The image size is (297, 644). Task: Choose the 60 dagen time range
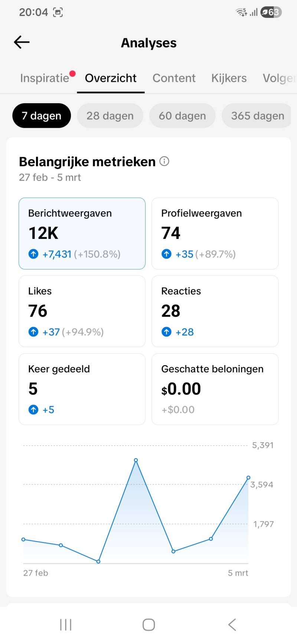[182, 116]
